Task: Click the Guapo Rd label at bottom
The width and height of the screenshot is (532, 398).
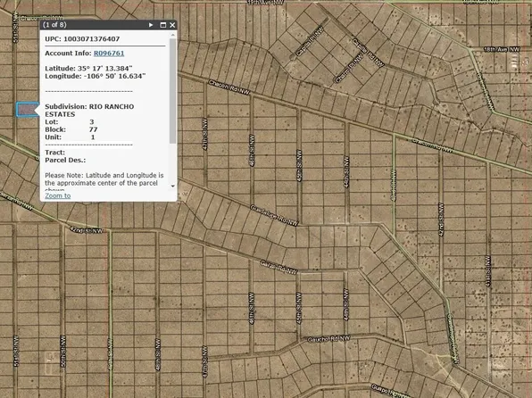Action: pos(387,391)
